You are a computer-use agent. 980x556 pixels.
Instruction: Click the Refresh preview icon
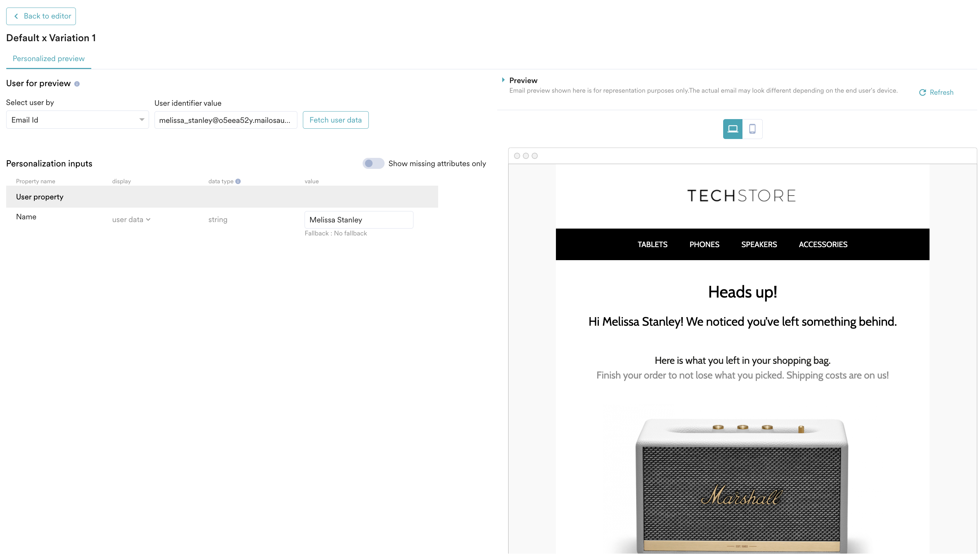coord(922,92)
